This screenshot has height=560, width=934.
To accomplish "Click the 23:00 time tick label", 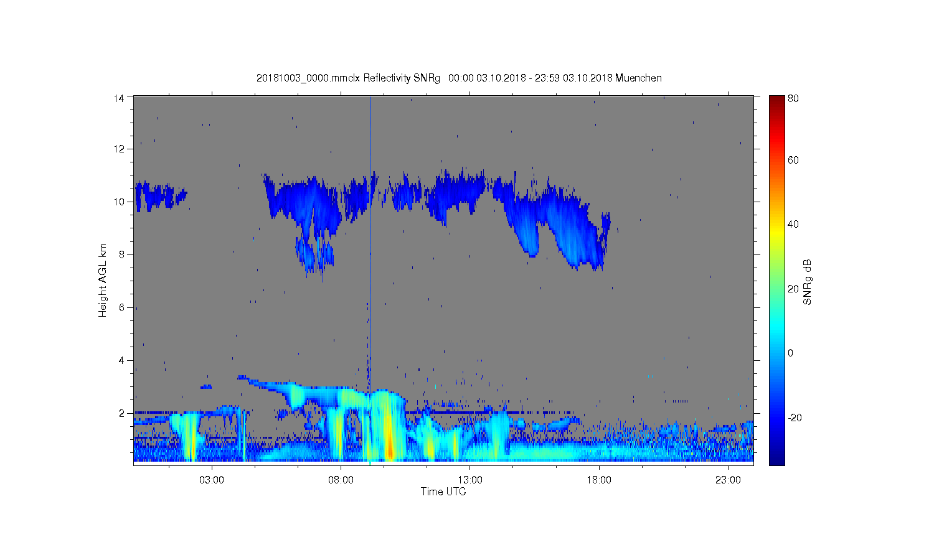I will click(728, 480).
